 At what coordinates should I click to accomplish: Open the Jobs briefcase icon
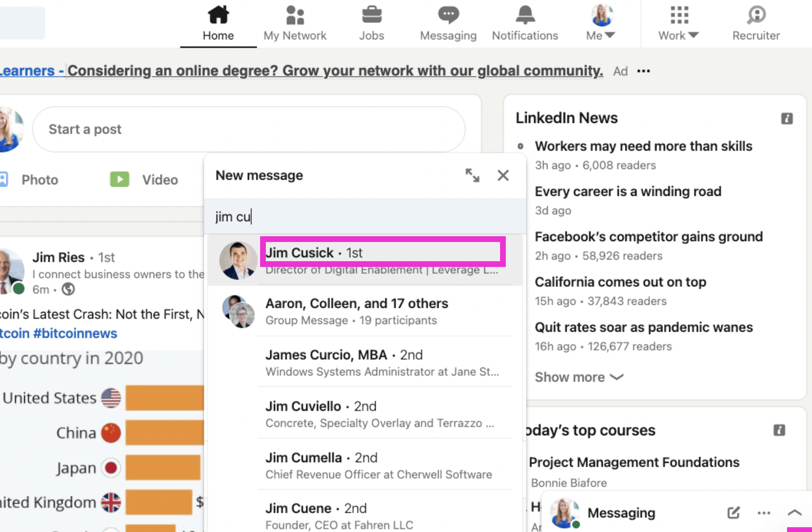click(x=371, y=15)
